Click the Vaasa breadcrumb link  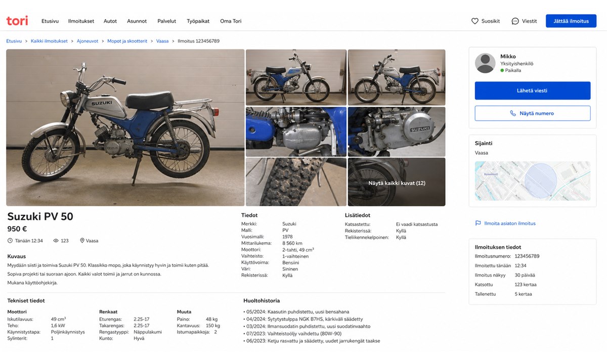click(x=162, y=41)
